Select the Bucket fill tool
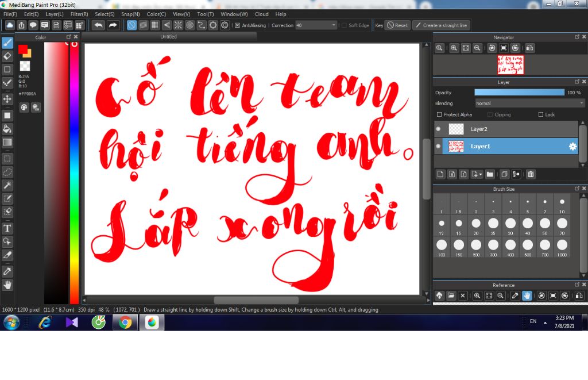Viewport: 588px width, 380px height. 7,129
